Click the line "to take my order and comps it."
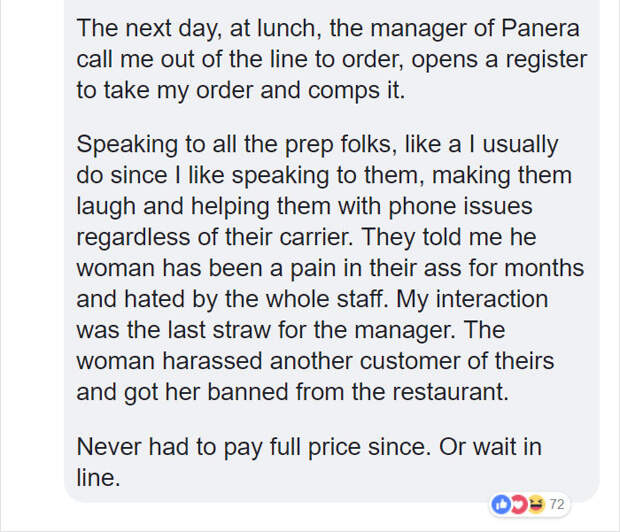Screen dimensions: 620x532 pos(241,91)
